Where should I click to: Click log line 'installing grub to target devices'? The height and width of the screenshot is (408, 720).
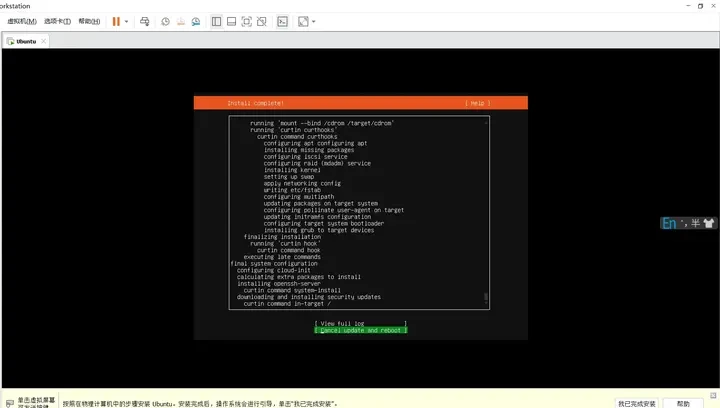(319, 230)
